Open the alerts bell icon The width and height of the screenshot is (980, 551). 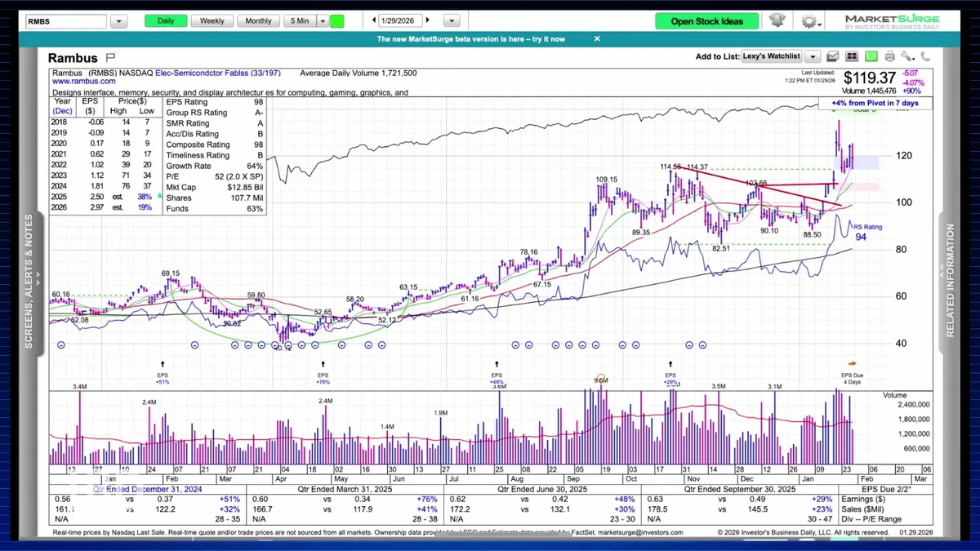(777, 21)
